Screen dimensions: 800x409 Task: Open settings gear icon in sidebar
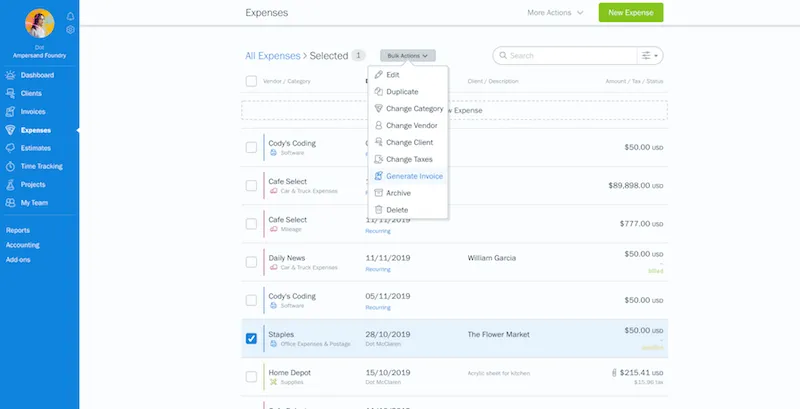[x=70, y=30]
